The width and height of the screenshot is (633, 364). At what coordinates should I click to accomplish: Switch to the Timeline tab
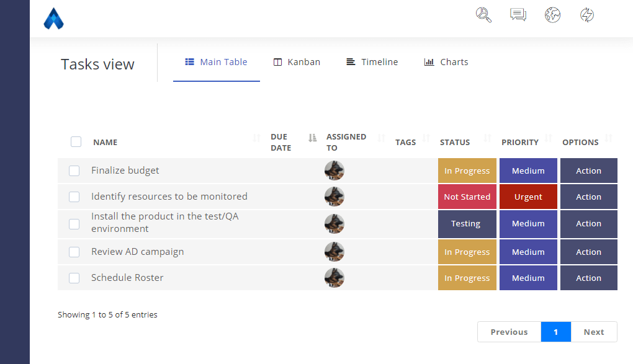(372, 61)
